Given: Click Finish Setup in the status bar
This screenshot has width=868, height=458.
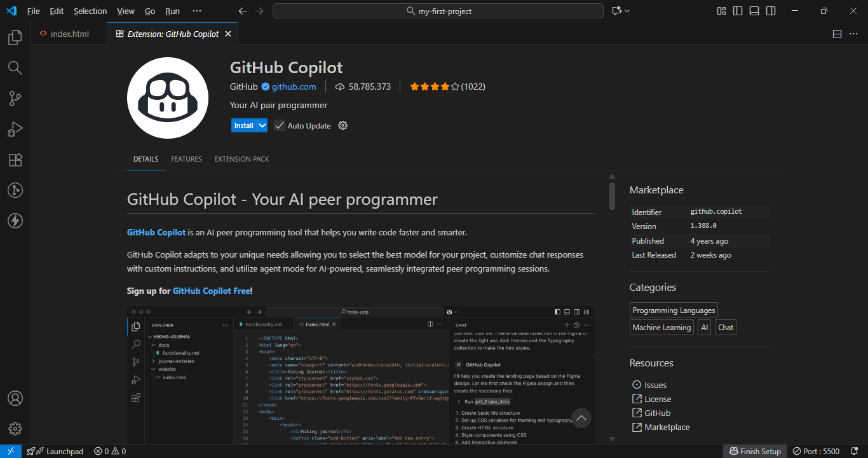Looking at the screenshot, I should click(x=755, y=451).
